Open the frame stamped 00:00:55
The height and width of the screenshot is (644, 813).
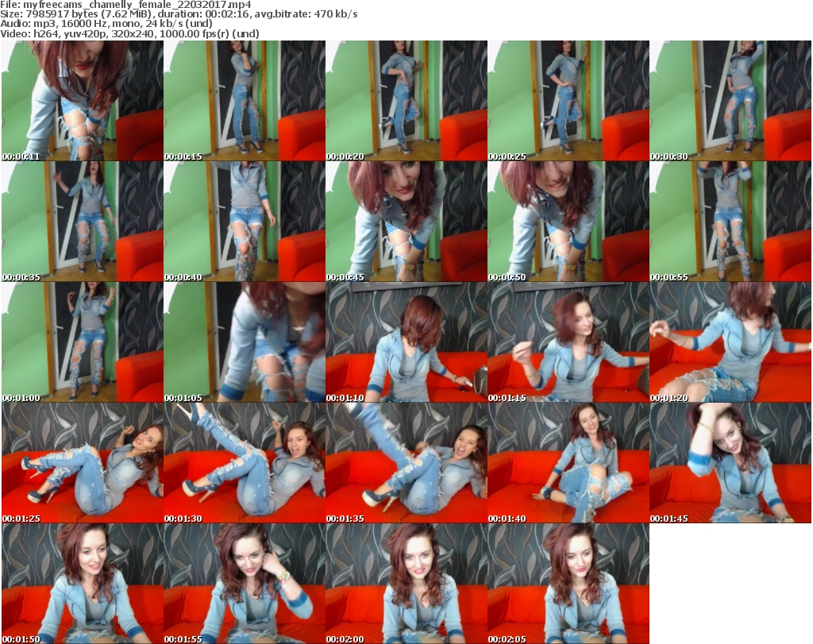coord(730,222)
